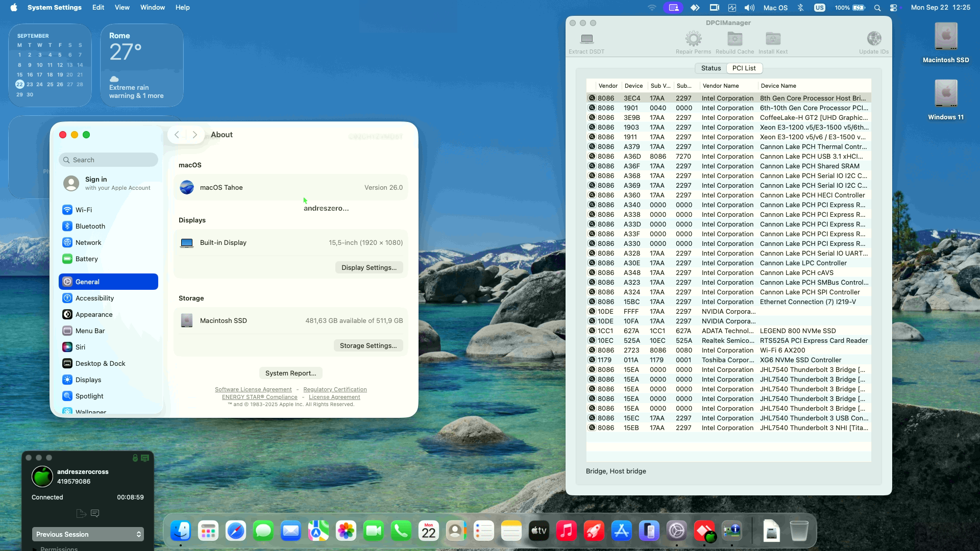Select the Wi-Fi 6 AX200 row
This screenshot has width=980, height=551.
pos(728,350)
